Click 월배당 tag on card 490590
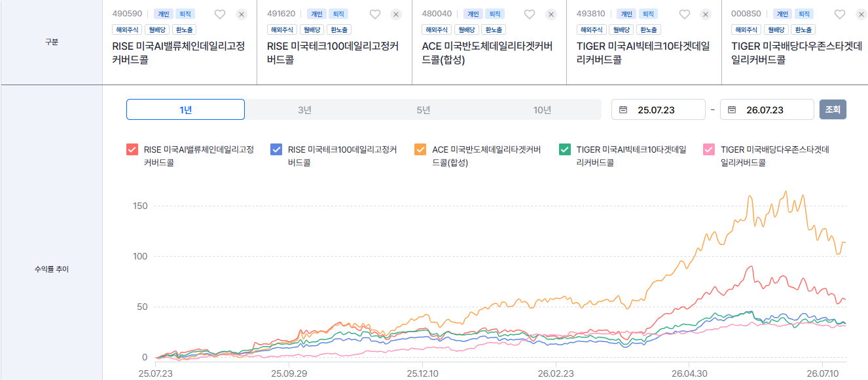 [x=158, y=29]
